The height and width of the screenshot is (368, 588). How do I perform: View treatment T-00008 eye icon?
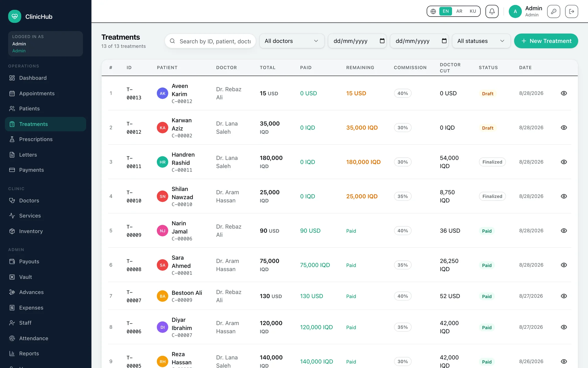click(x=564, y=265)
